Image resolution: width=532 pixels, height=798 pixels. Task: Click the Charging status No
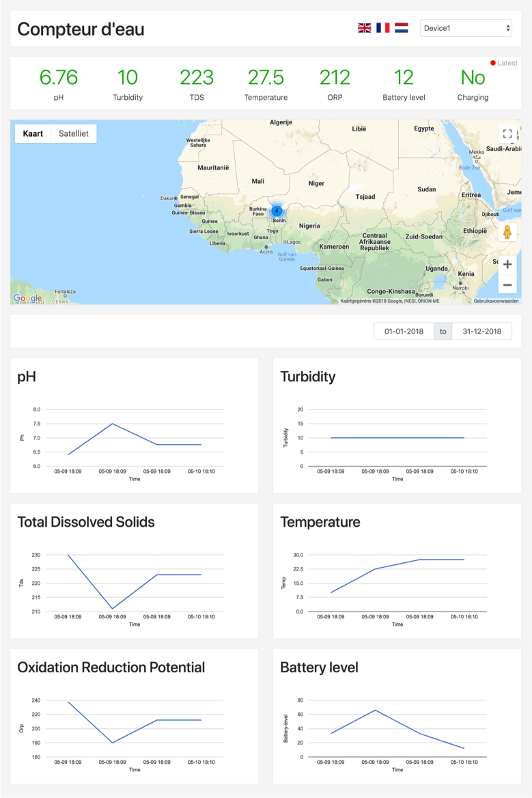[x=473, y=77]
